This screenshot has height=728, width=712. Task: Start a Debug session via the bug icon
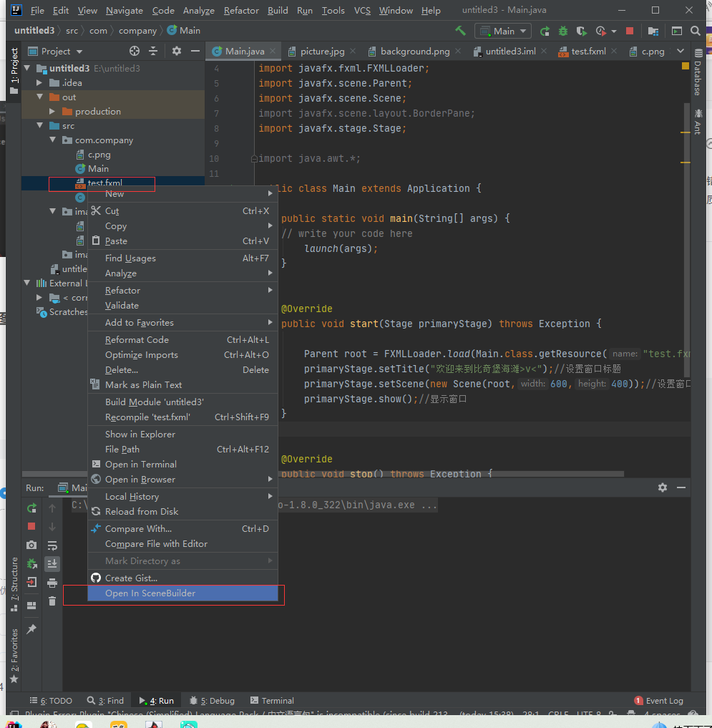563,30
